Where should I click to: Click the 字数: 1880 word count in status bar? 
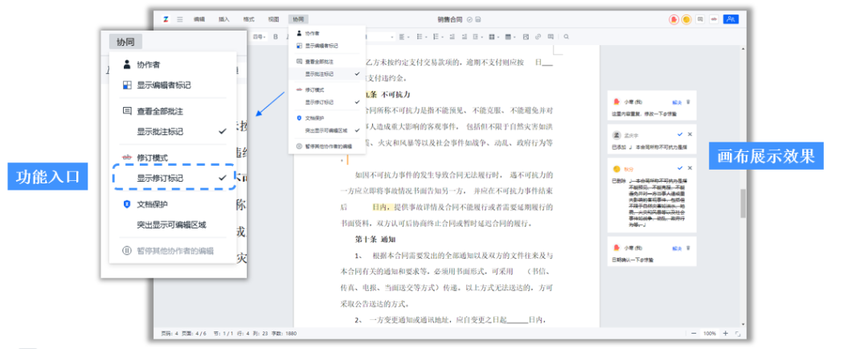285,334
